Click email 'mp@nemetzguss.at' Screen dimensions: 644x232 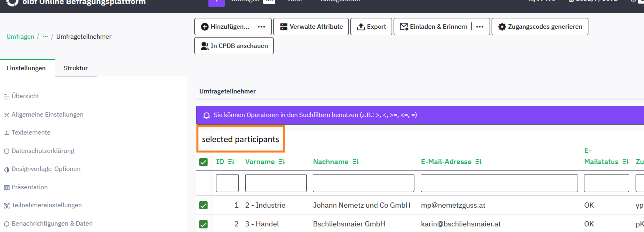(453, 205)
